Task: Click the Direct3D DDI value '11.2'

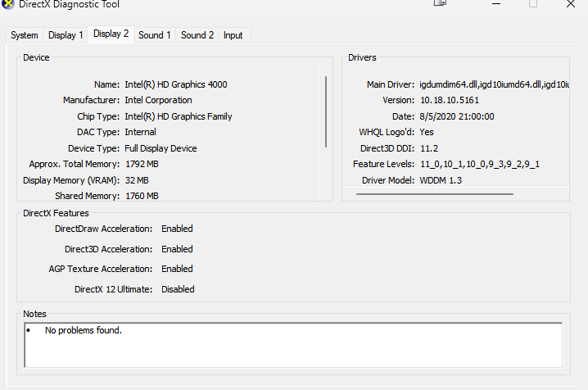Action: pos(429,148)
